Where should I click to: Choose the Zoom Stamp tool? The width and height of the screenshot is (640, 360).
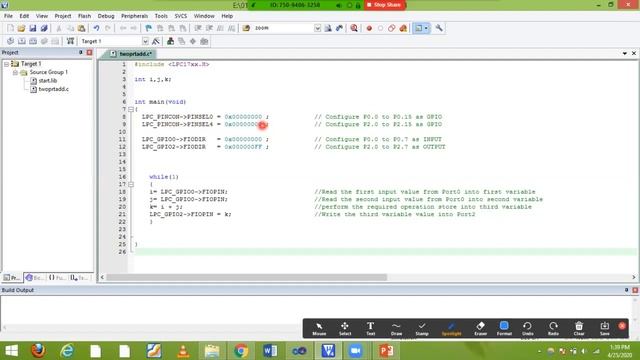pos(422,329)
